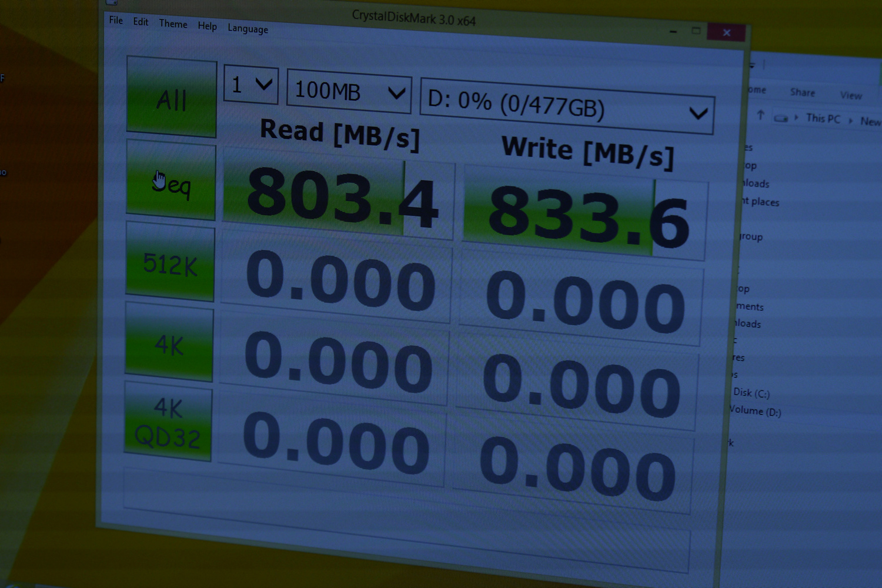Open Local Disk (C:) in Explorer's navigation pane
Viewport: 882px width, 588px height.
(x=751, y=393)
